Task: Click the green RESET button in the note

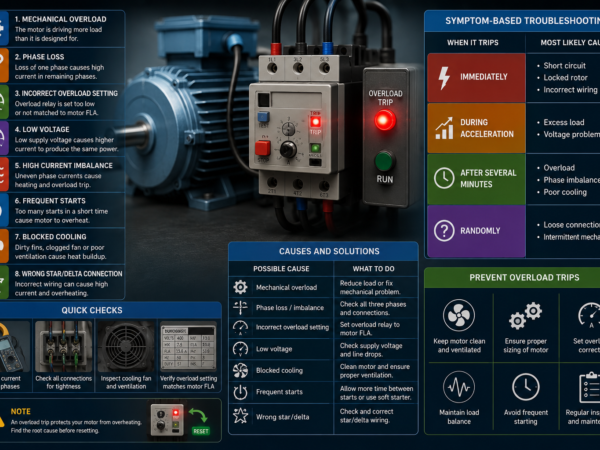Action: tap(201, 431)
